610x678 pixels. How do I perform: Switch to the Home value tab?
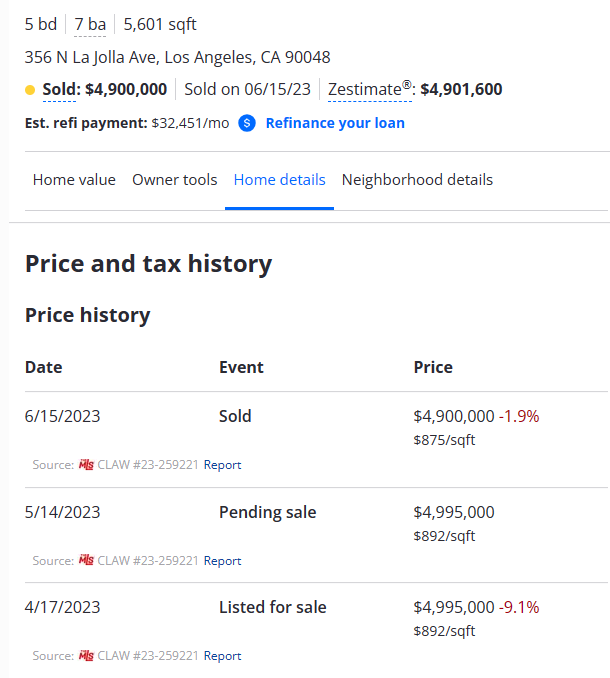point(74,180)
